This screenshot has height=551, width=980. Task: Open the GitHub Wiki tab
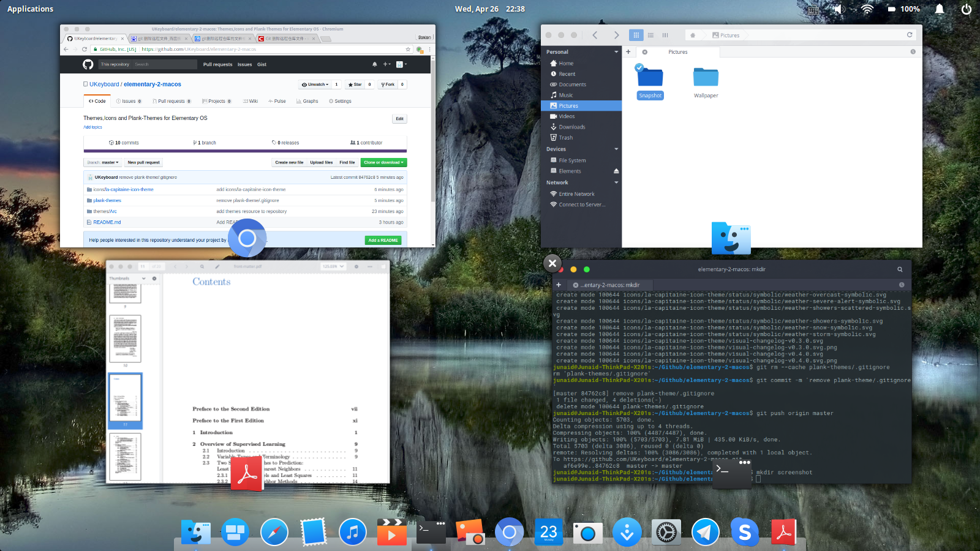click(x=251, y=101)
